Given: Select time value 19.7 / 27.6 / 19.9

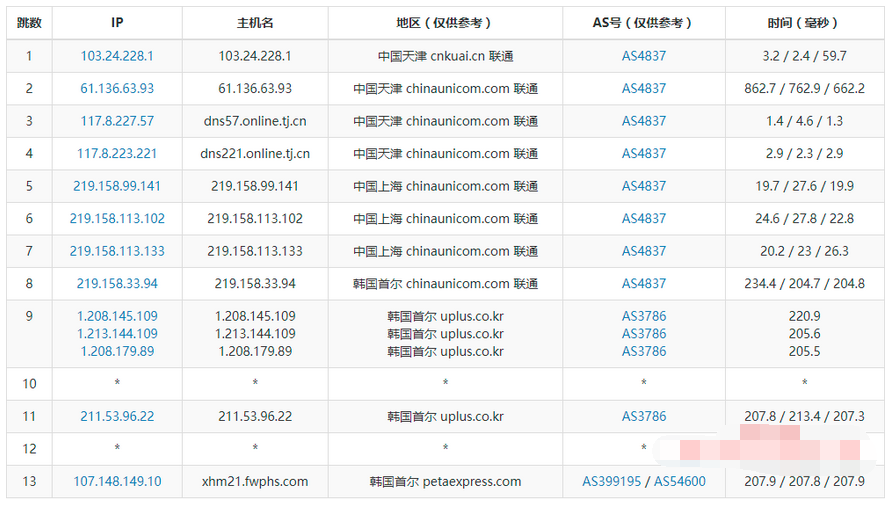Looking at the screenshot, I should [x=804, y=186].
